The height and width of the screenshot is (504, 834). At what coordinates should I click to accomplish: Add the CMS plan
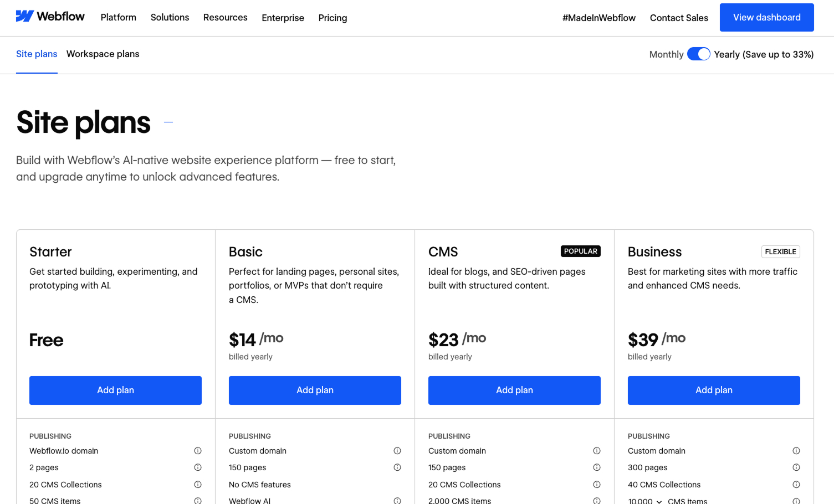pos(514,390)
